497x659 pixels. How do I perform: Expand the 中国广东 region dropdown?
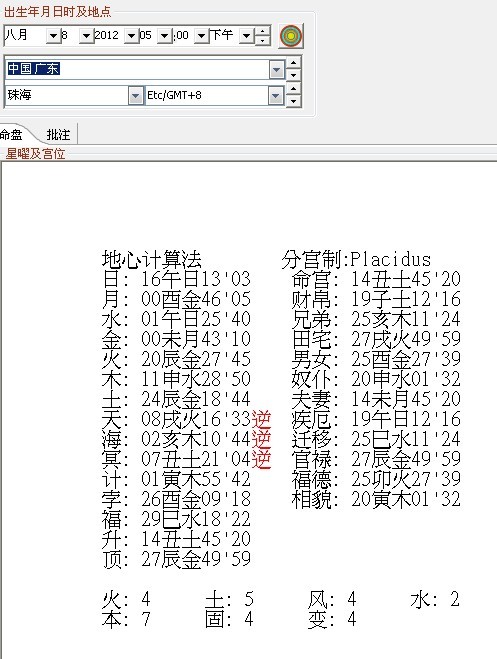pos(276,70)
